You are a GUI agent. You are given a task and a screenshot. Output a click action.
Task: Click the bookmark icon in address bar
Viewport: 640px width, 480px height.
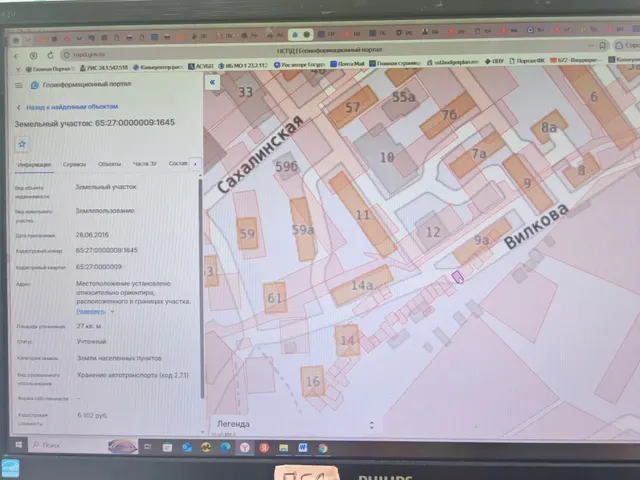pos(602,45)
